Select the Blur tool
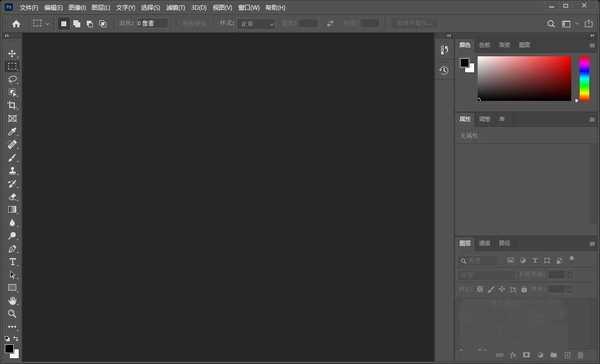Image resolution: width=600 pixels, height=364 pixels. point(12,223)
